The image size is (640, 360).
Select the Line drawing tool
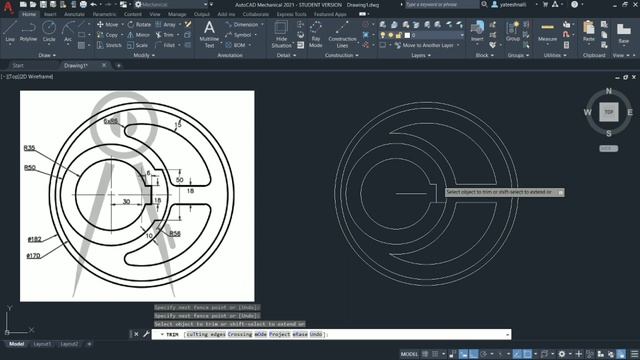(x=10, y=32)
